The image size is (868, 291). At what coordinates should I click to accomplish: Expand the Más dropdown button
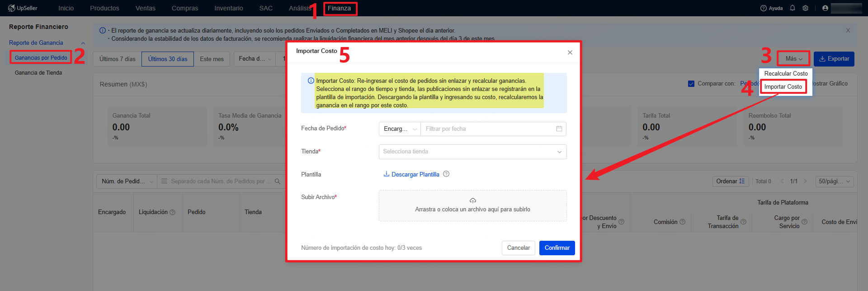[793, 59]
